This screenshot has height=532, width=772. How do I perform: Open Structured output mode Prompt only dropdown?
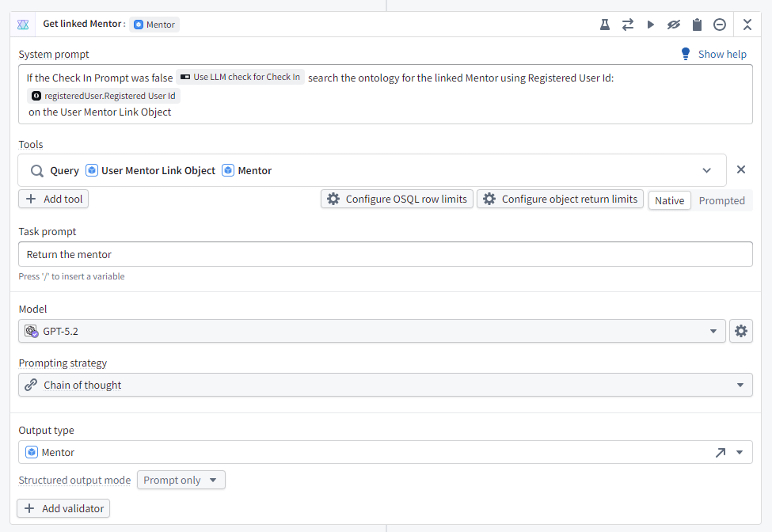[181, 480]
